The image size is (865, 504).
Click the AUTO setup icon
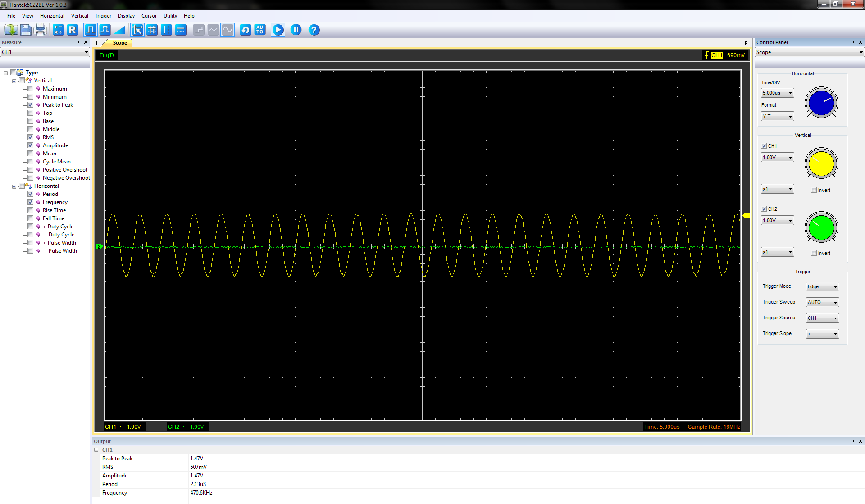tap(260, 30)
